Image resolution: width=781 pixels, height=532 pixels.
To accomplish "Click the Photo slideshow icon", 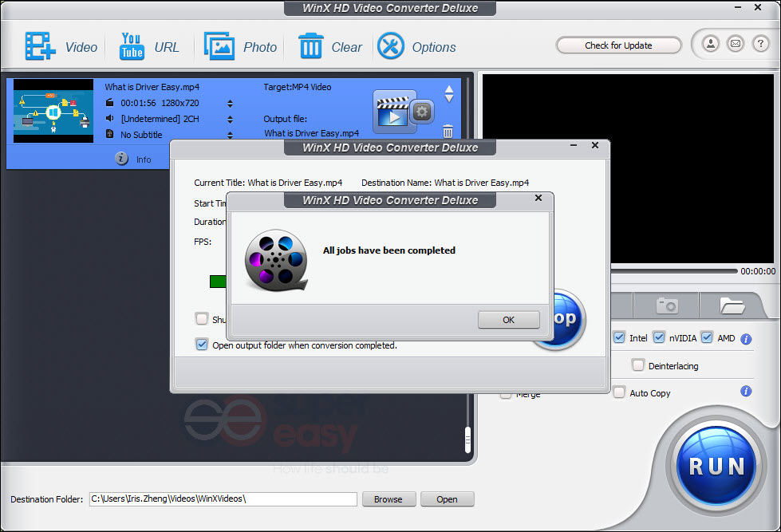I will [219, 46].
